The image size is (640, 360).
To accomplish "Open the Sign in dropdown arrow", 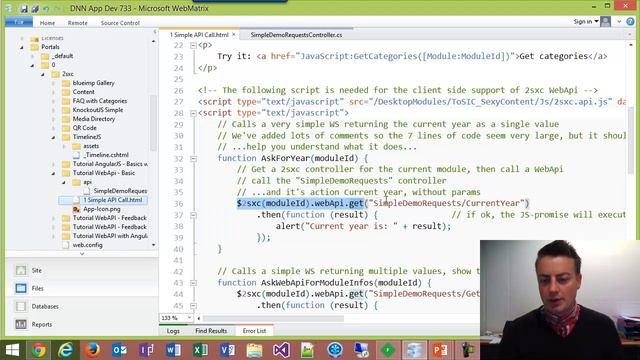I will point(596,21).
